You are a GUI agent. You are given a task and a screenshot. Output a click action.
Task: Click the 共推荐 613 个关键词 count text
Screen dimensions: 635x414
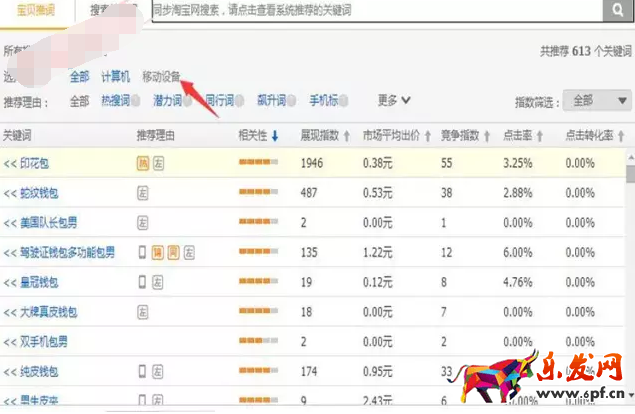[x=586, y=51]
